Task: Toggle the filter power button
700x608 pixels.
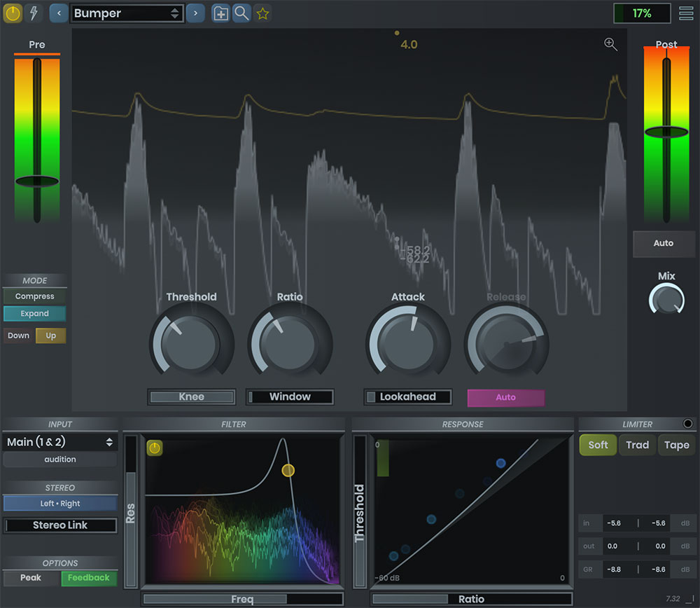Action: click(x=155, y=448)
